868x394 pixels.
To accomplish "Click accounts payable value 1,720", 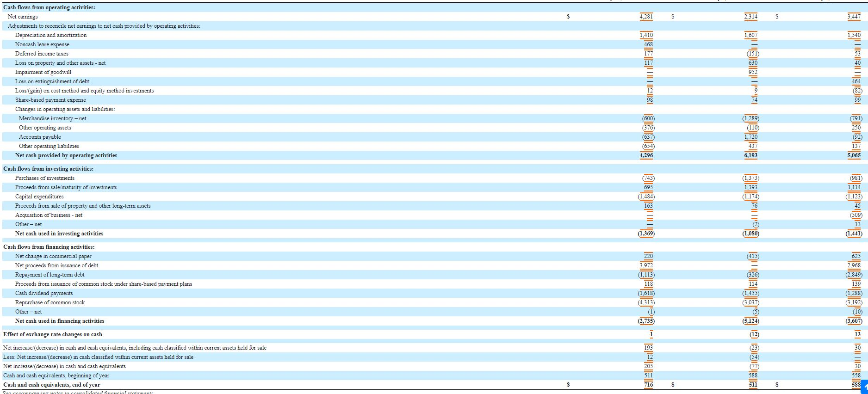I will coord(750,137).
